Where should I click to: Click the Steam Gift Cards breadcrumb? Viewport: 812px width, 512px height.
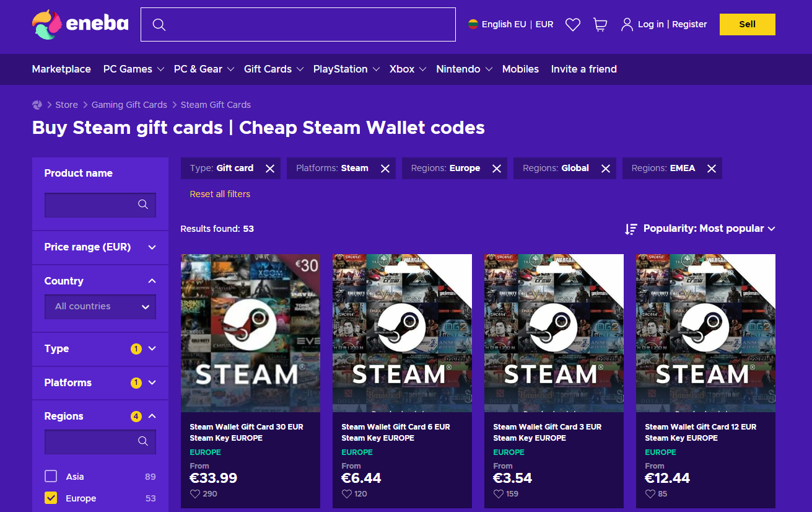216,105
